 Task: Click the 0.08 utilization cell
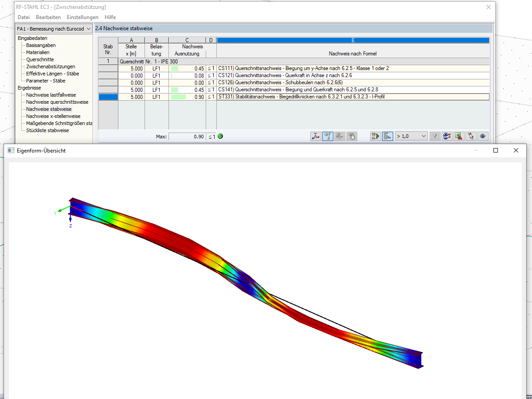(187, 75)
